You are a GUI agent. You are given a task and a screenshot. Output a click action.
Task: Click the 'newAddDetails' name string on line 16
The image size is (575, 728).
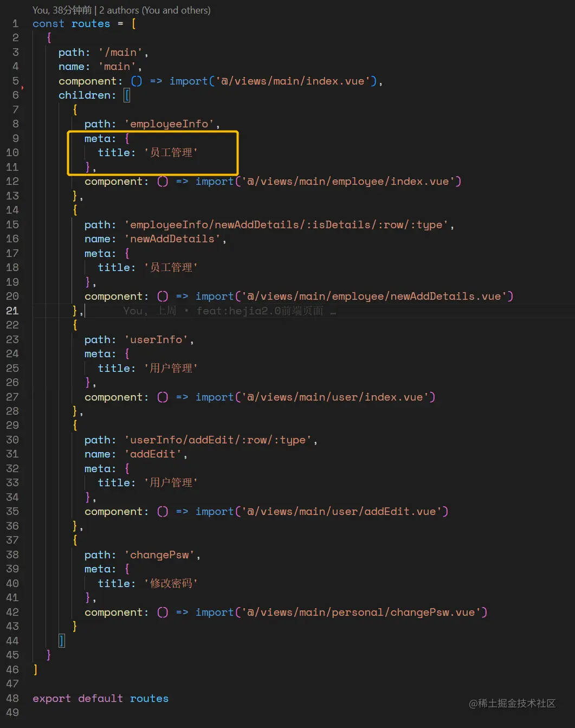tap(172, 239)
